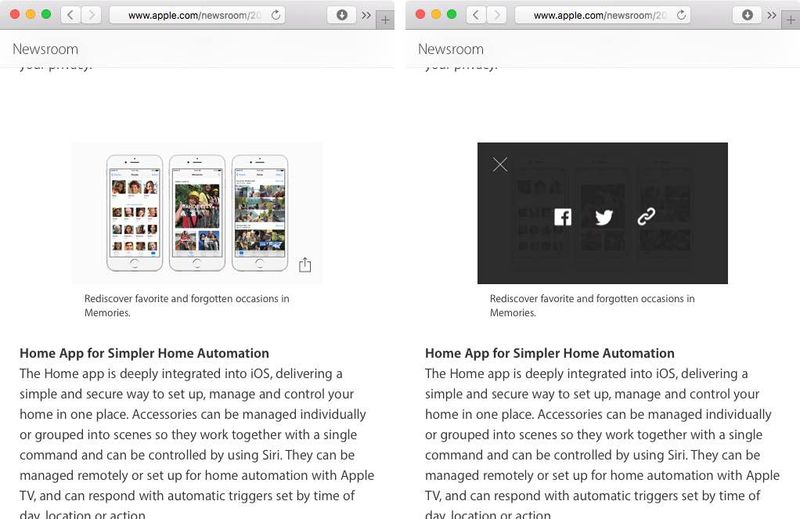Share to Facebook in the right window overlay
The height and width of the screenshot is (519, 800).
tap(563, 217)
